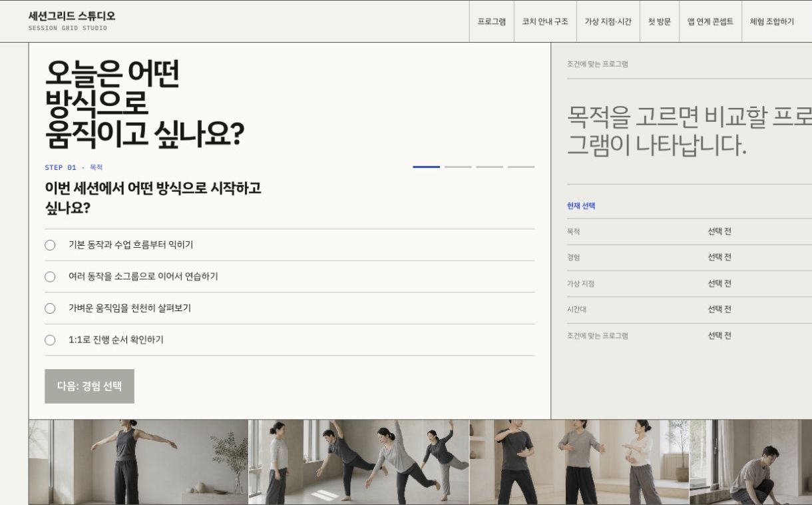Select 기본 동작과 수업 흐름부터 익히기 radio
Viewport: 812px width, 505px height.
coord(290,245)
